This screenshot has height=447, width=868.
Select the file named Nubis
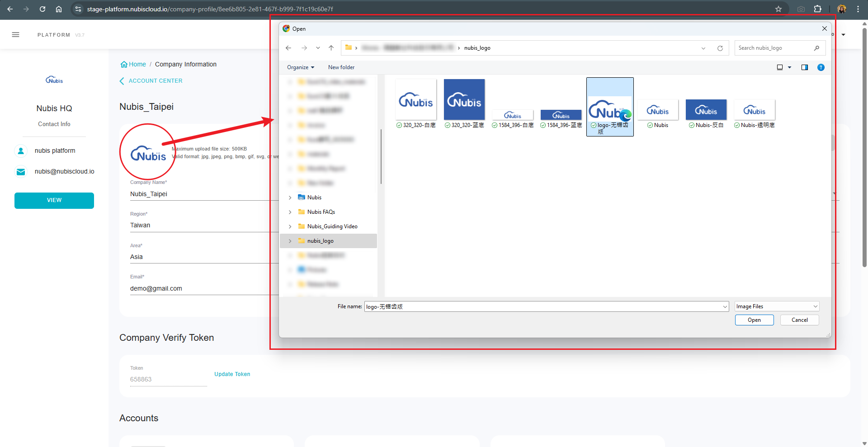click(x=658, y=114)
